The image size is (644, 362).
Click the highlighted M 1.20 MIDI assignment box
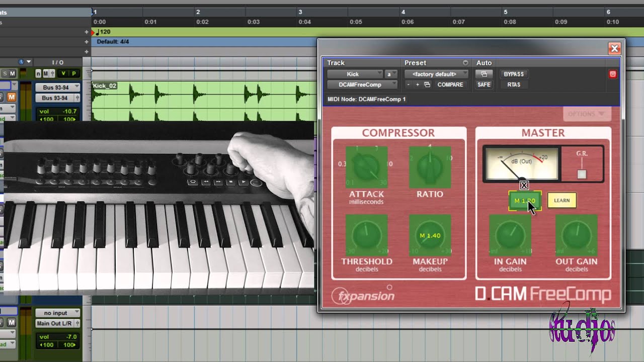pyautogui.click(x=525, y=201)
